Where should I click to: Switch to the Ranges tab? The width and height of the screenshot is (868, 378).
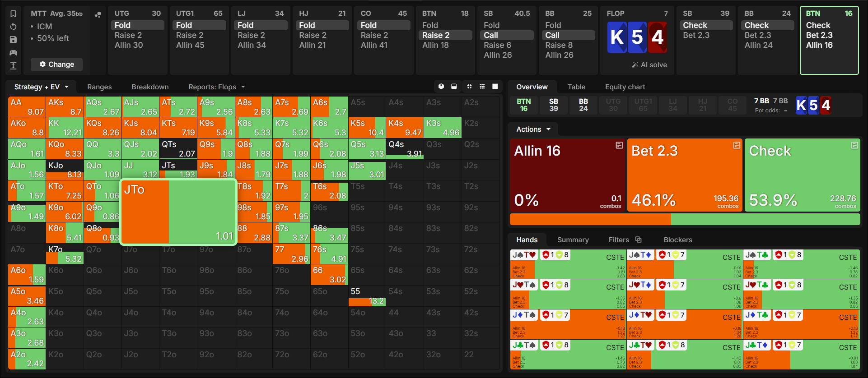(x=99, y=87)
